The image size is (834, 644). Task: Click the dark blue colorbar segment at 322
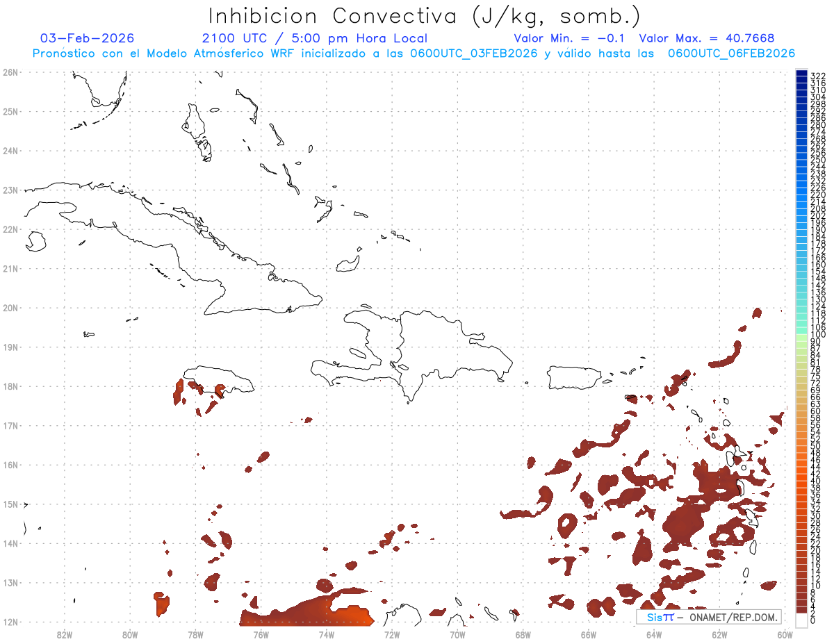tap(801, 74)
